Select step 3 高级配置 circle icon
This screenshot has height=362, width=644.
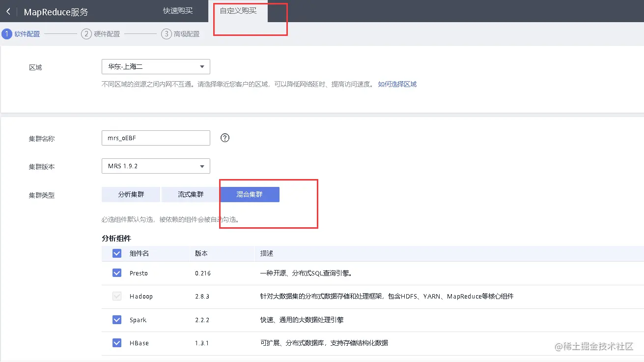click(167, 34)
